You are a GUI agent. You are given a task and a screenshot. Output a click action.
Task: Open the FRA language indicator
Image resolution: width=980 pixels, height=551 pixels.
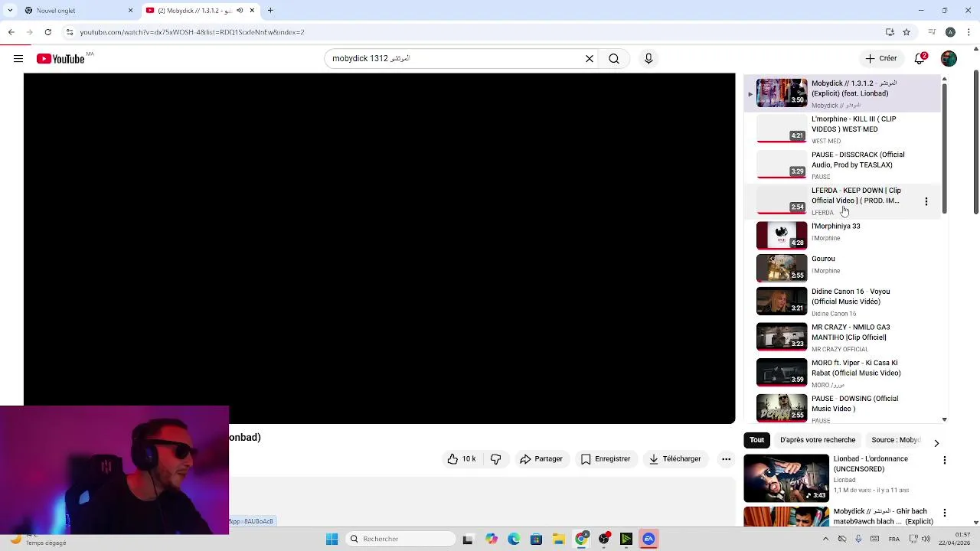pyautogui.click(x=894, y=540)
